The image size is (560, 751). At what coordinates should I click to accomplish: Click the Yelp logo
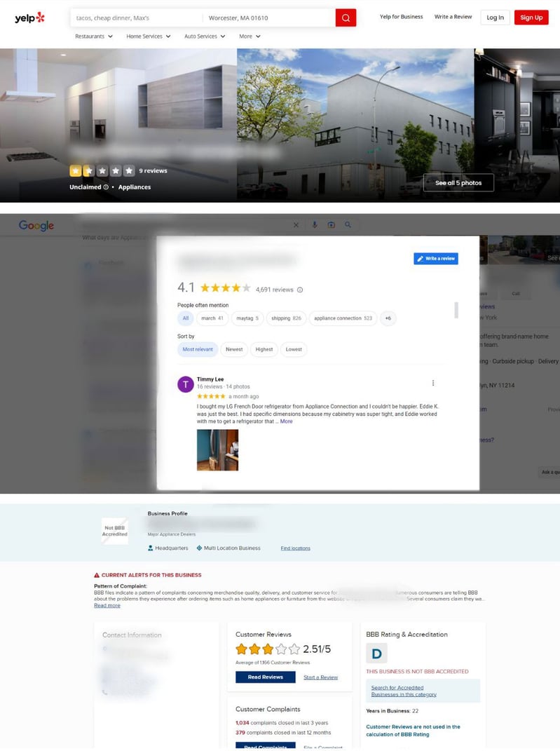[x=29, y=18]
